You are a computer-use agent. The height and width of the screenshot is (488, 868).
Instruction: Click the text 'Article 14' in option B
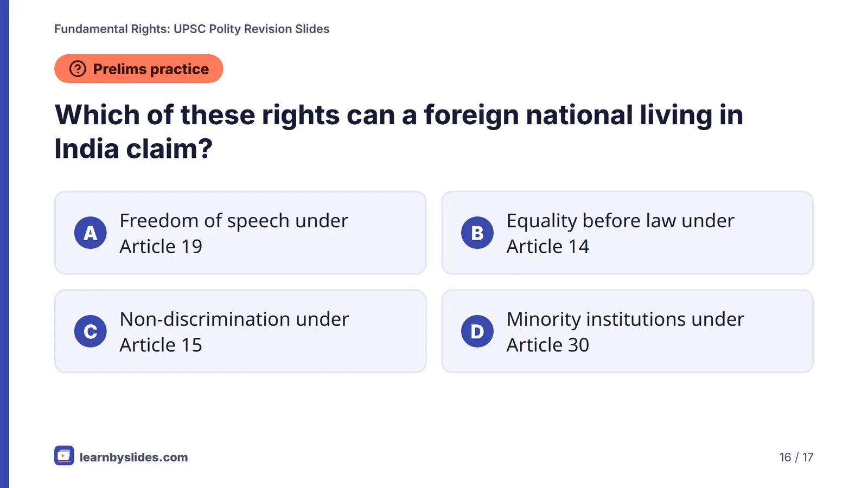coord(547,247)
